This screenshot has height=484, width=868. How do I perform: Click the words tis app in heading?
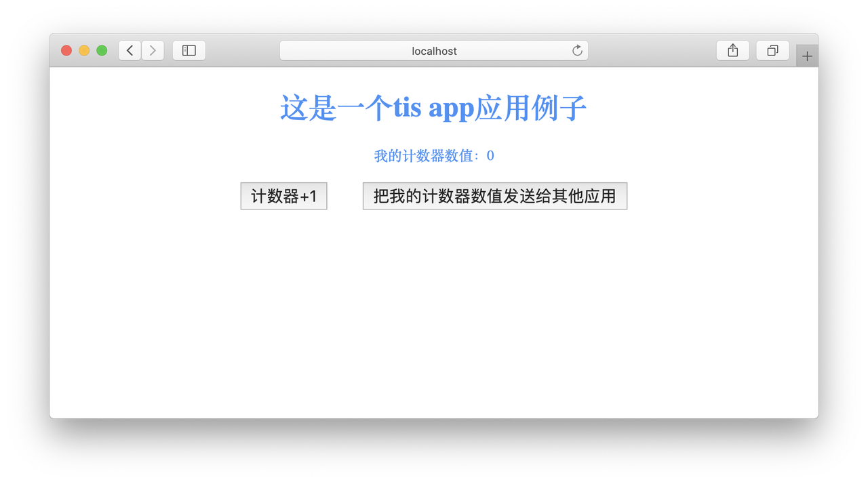(x=433, y=108)
